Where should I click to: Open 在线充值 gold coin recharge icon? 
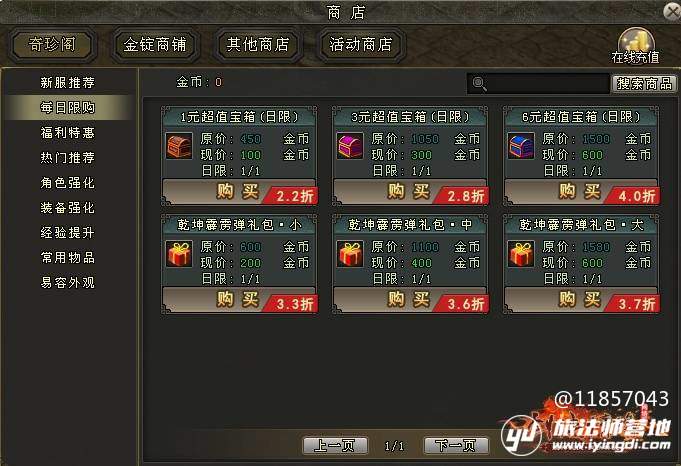(x=636, y=46)
